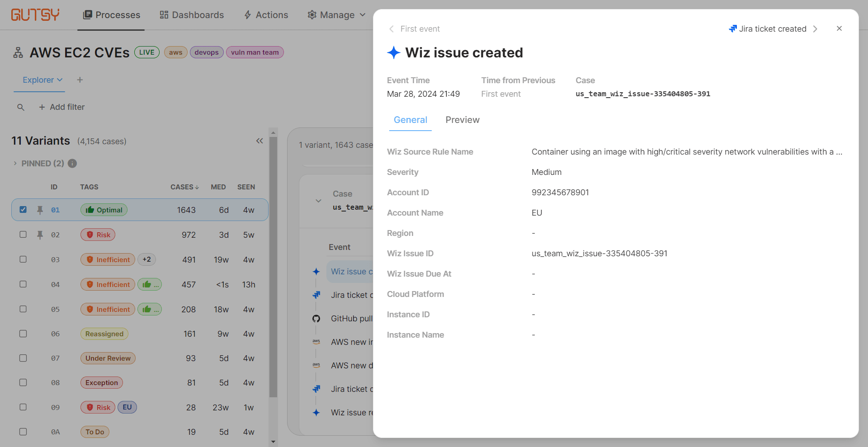Click the Inefficient tag on variant 03

[108, 259]
